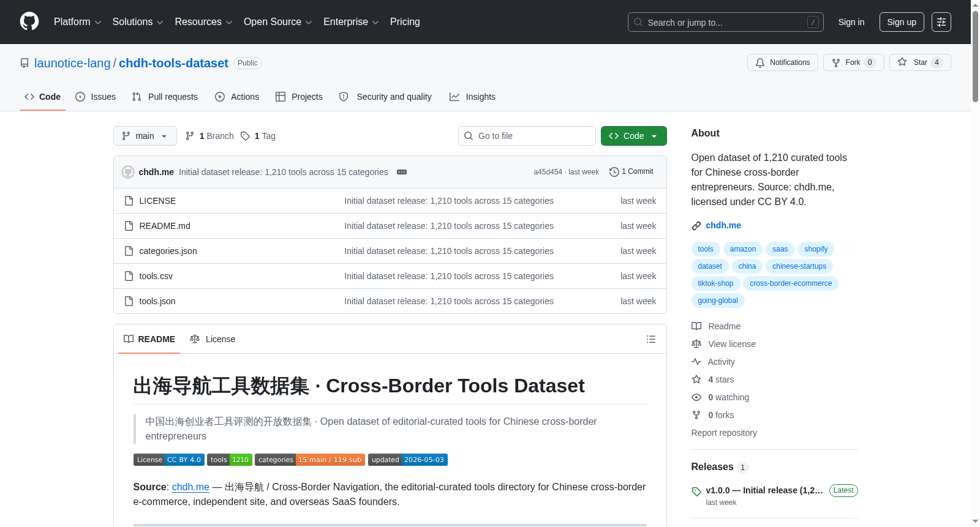Open the launotice-lang owner link
Viewport: 980px width, 527px height.
point(72,63)
